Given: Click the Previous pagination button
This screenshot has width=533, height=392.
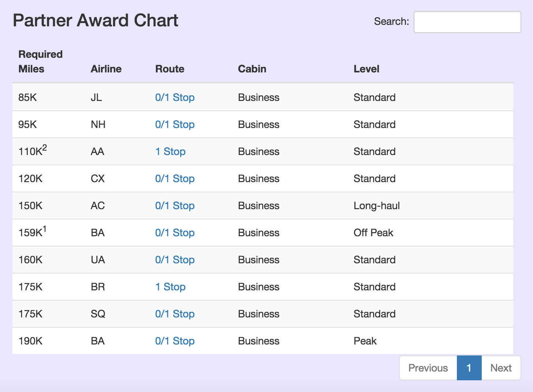Looking at the screenshot, I should tap(428, 368).
